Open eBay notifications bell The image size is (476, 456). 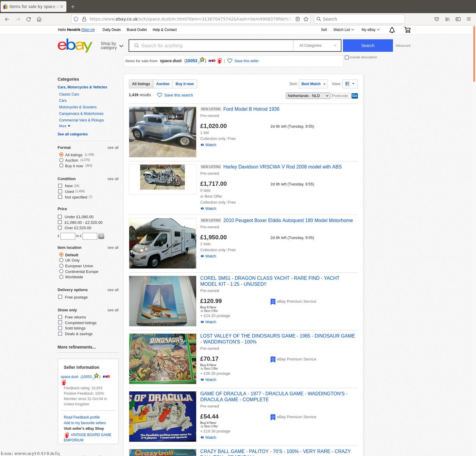tap(392, 30)
